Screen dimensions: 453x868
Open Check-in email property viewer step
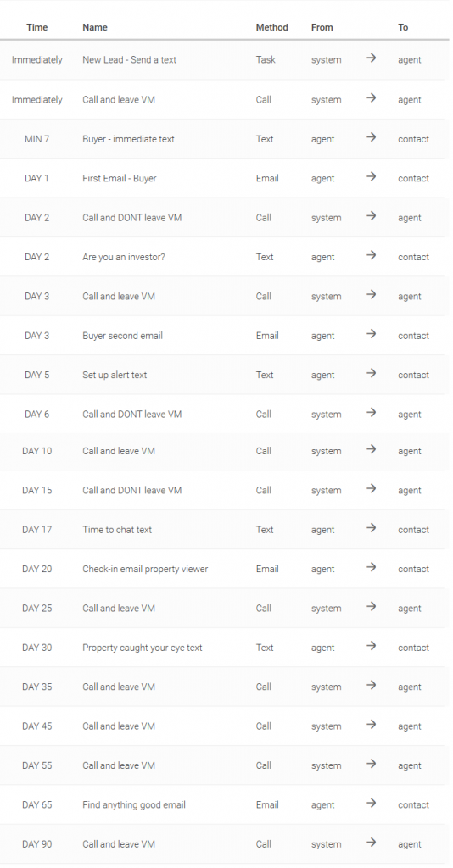[x=145, y=569]
